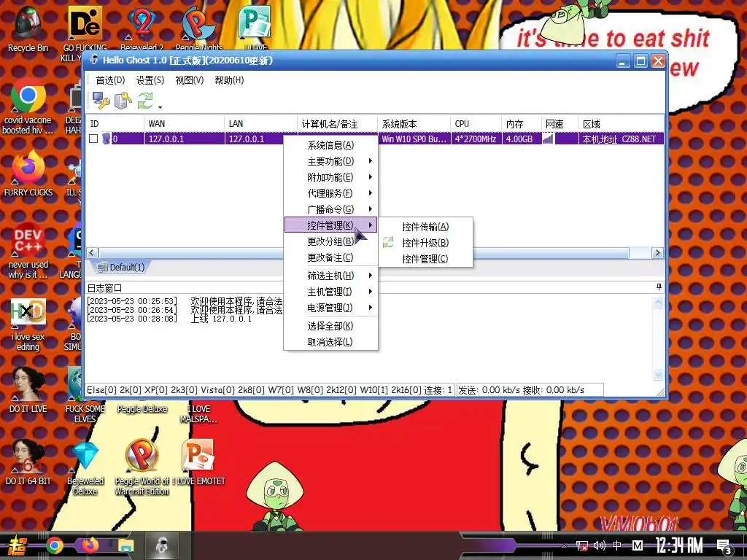The width and height of the screenshot is (747, 560).
Task: Select the Bejeweled Deluxe desktop icon
Action: point(85,469)
